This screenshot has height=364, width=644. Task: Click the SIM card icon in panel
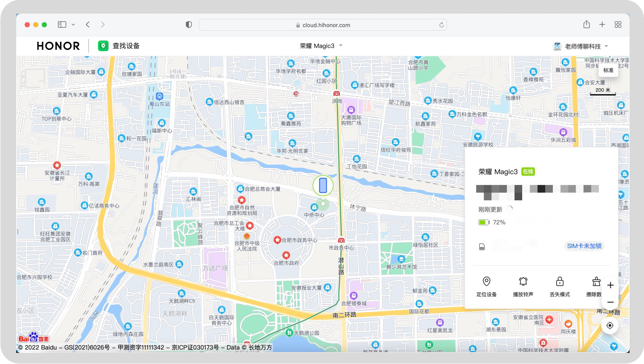pos(482,247)
